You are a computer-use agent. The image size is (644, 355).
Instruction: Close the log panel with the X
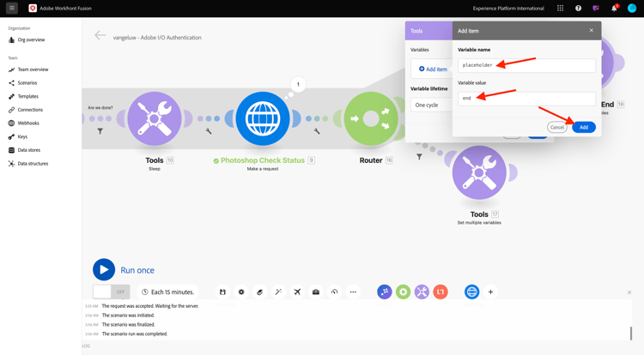(x=629, y=292)
